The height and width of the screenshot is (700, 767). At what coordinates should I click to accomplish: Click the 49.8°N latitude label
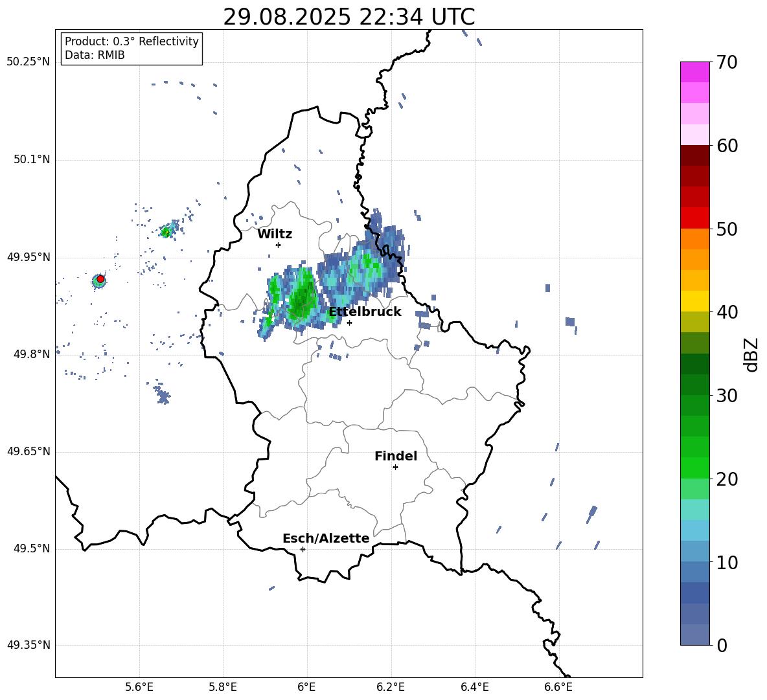point(32,354)
